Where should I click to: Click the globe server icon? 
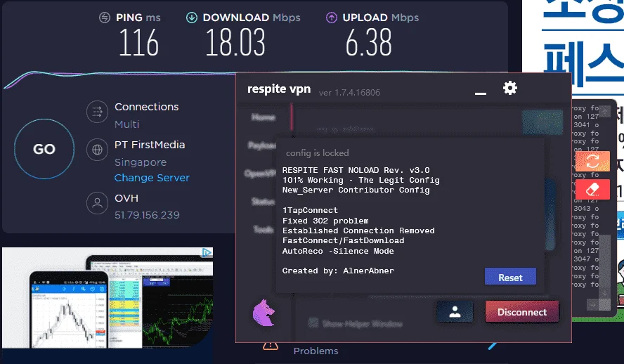click(x=97, y=150)
